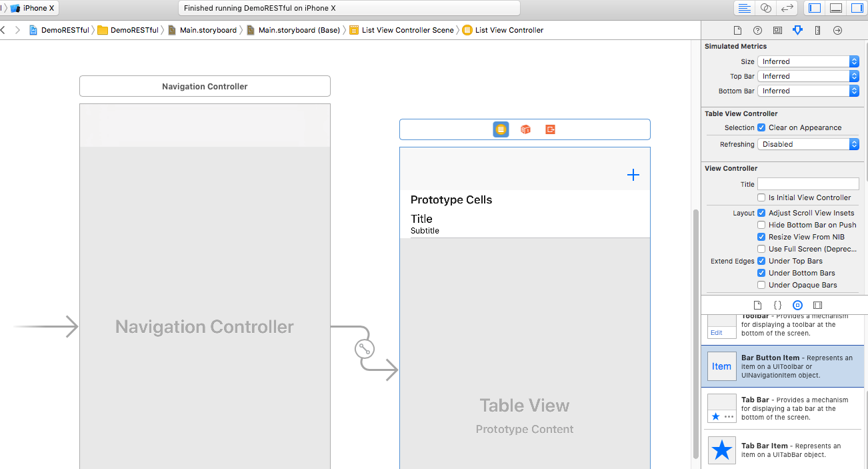Open the Identity inspector

[x=777, y=30]
